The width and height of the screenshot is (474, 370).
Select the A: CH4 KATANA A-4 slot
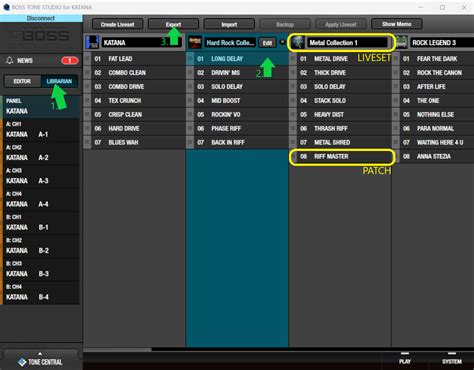[x=41, y=199]
